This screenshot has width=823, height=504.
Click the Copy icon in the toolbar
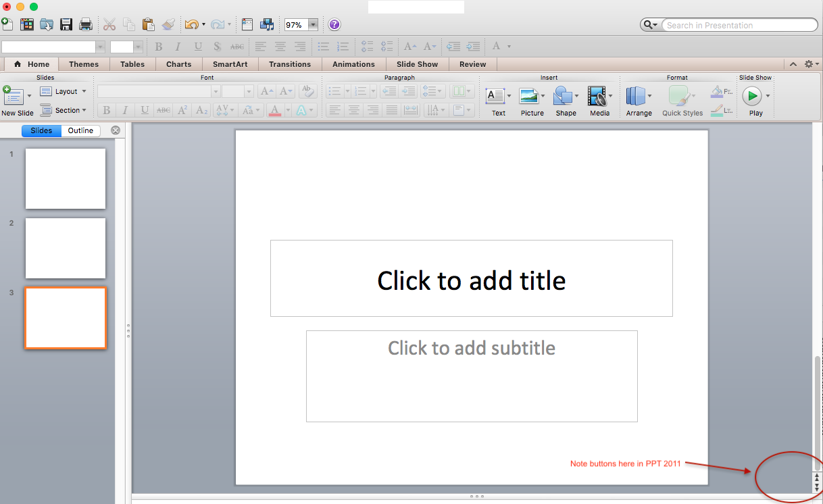coord(129,24)
